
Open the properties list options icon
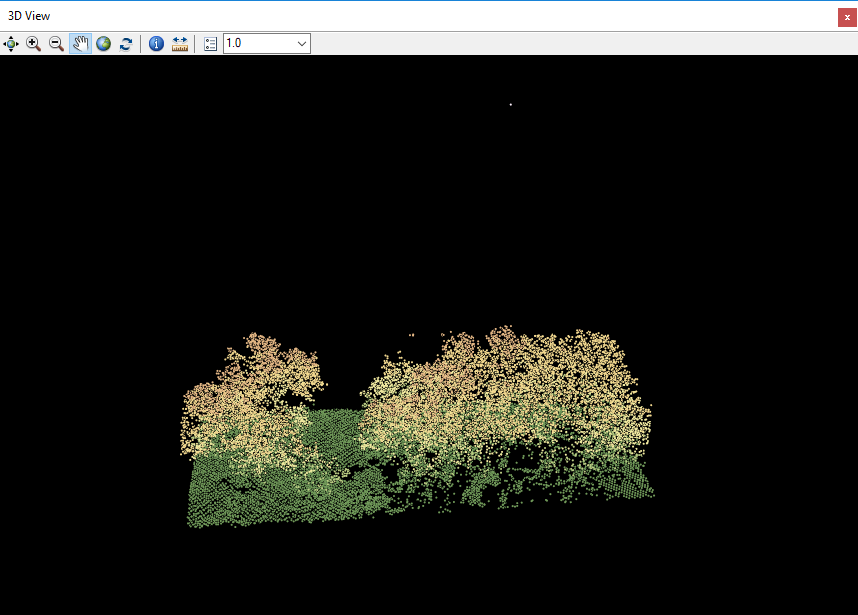(x=210, y=44)
